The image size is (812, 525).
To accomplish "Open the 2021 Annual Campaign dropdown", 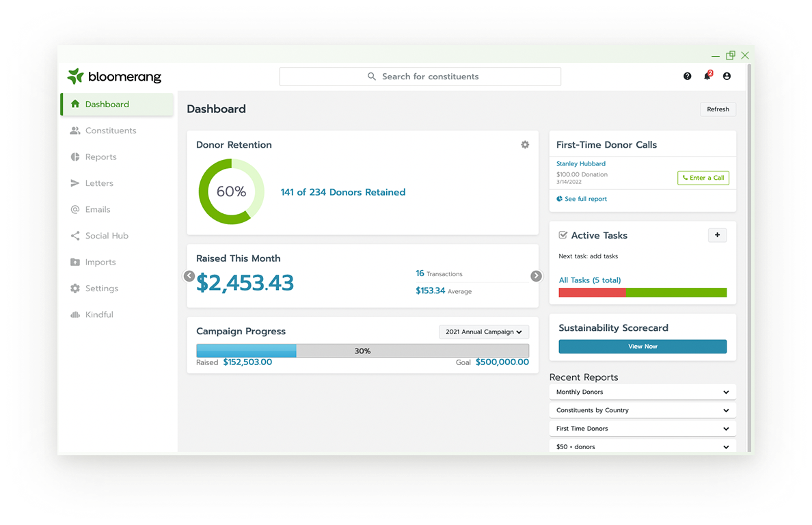I will pos(484,332).
